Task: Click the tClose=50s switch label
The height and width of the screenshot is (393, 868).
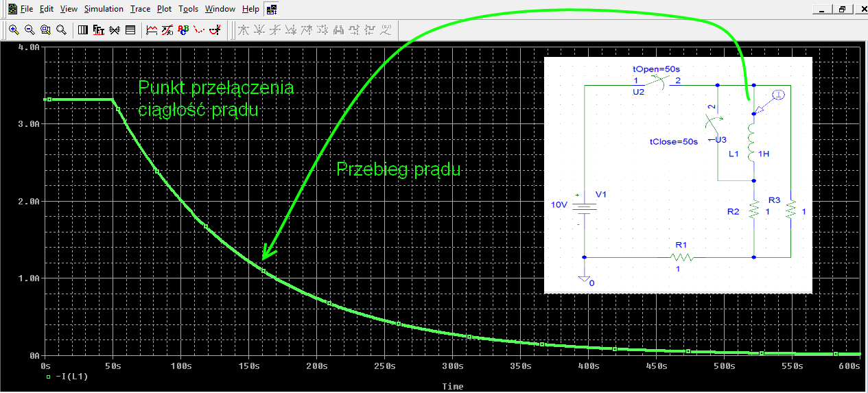Action: click(x=674, y=142)
